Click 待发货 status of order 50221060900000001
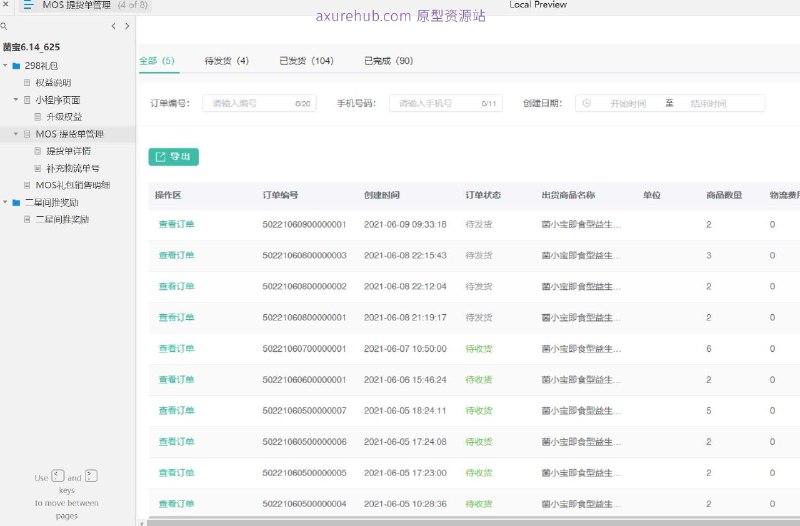Viewport: 800px width, 526px height. click(x=479, y=224)
